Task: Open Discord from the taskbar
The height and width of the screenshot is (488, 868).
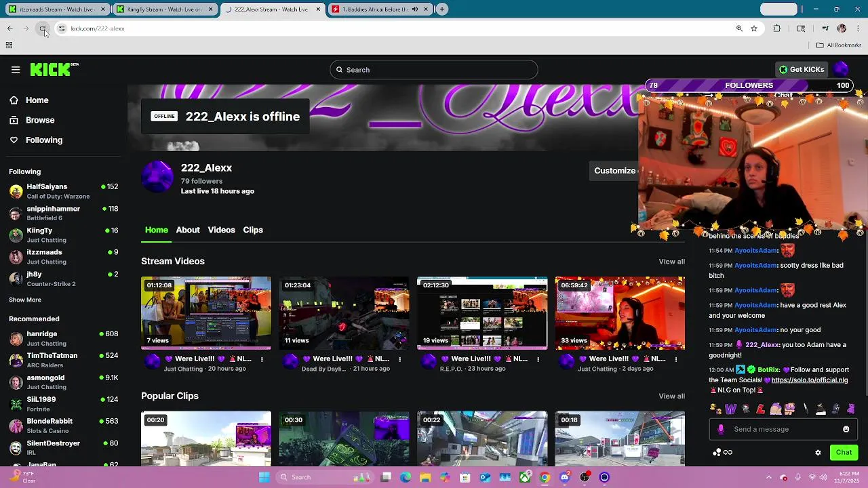Action: (565, 477)
